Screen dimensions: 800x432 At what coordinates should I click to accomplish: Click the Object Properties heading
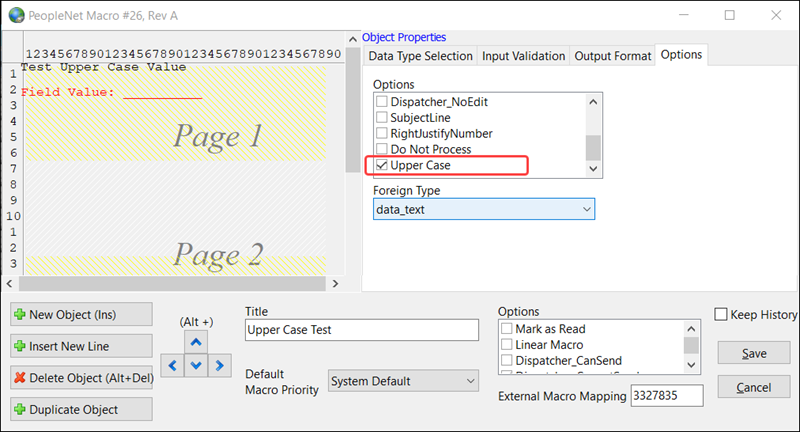coord(404,37)
